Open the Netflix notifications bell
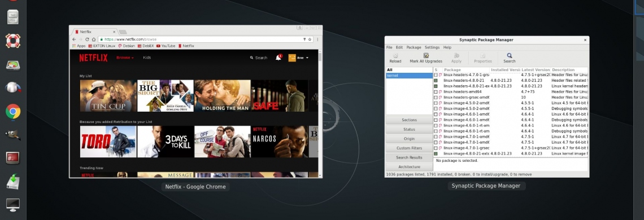This screenshot has height=220, width=644. [x=279, y=58]
